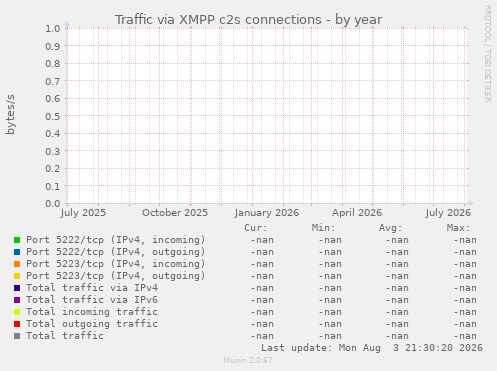Click the Cur: column header

click(x=256, y=228)
